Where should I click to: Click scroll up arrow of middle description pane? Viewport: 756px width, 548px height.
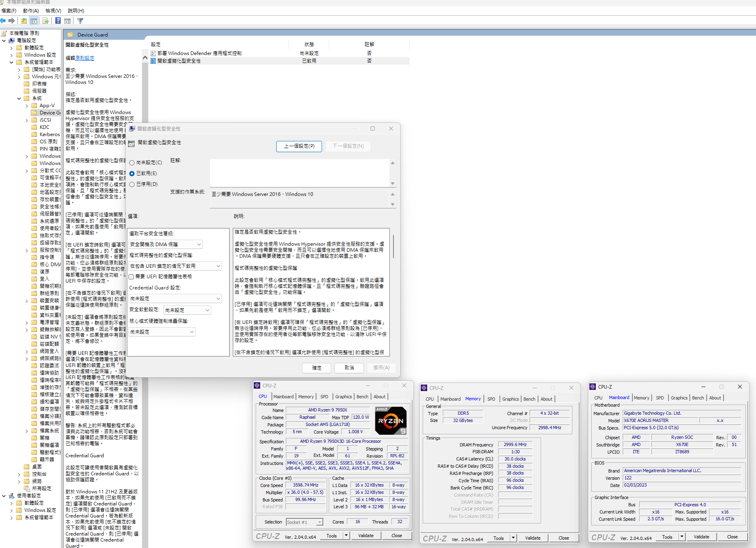tap(145, 58)
